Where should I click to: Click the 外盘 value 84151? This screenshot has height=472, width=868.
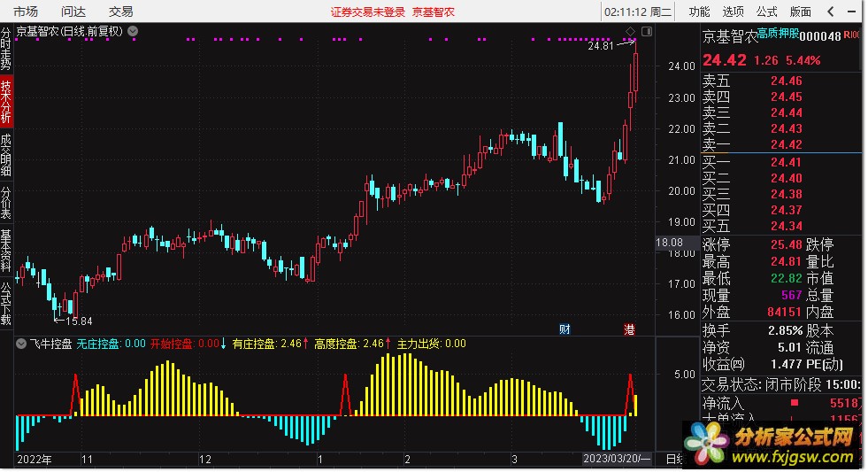coord(785,313)
